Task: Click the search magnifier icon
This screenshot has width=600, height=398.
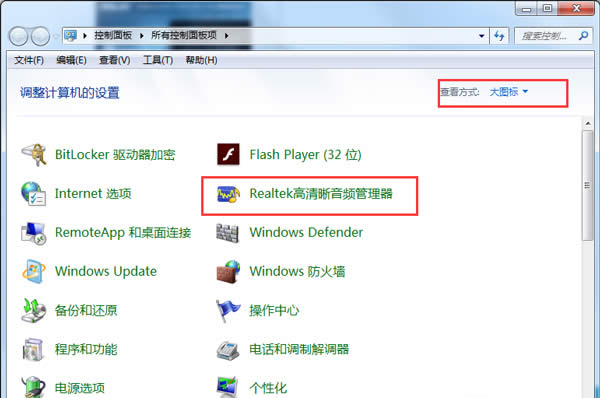Action: pyautogui.click(x=583, y=36)
